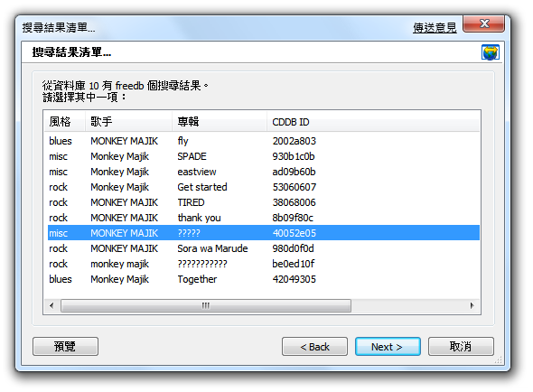Proceed with the Next > button

(388, 347)
